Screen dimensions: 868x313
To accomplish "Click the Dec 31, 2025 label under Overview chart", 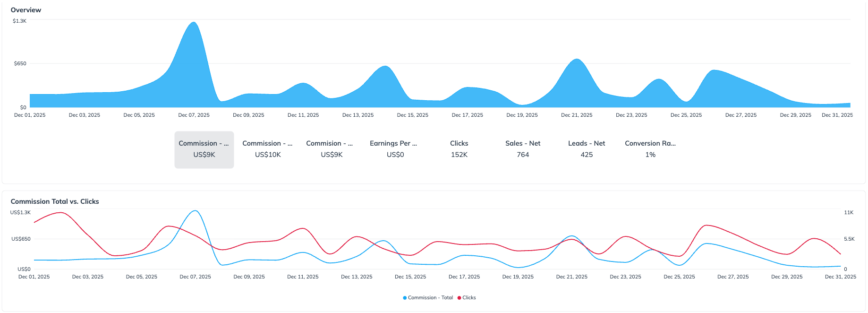I will click(837, 115).
